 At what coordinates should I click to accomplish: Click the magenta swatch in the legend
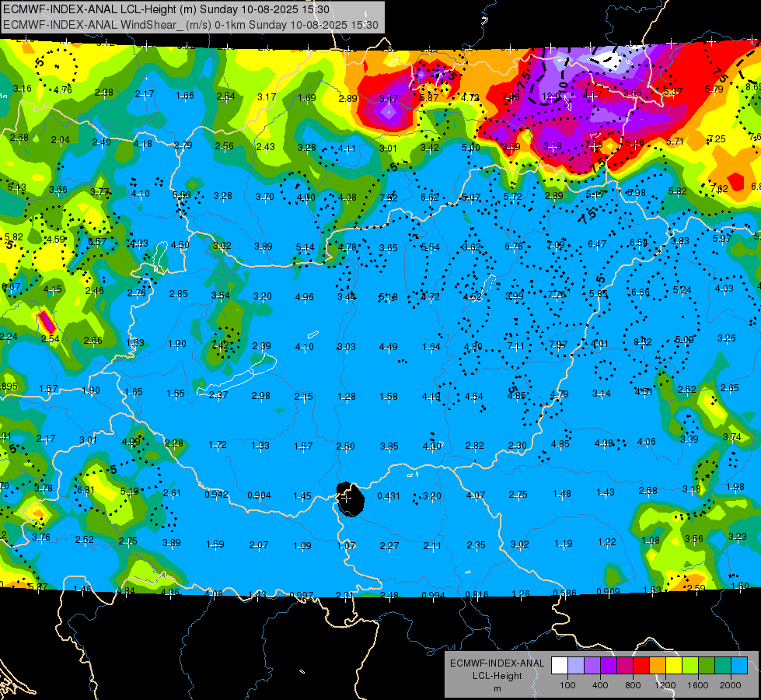(625, 665)
